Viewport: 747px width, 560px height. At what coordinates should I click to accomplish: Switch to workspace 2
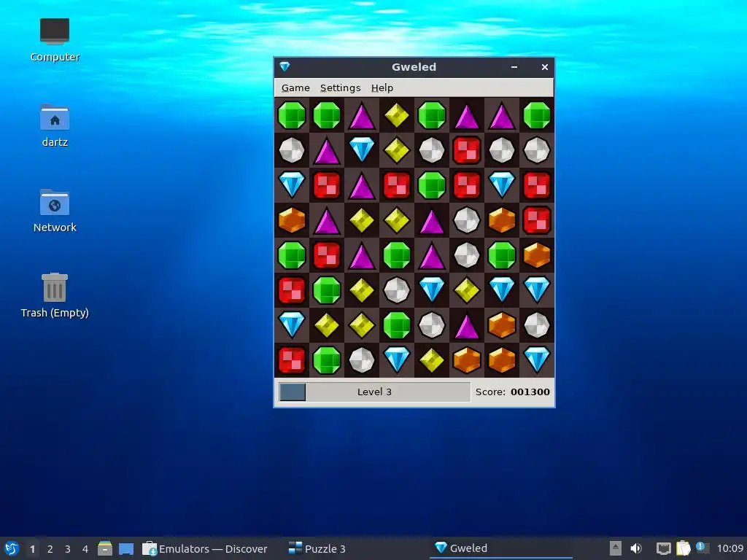point(50,549)
